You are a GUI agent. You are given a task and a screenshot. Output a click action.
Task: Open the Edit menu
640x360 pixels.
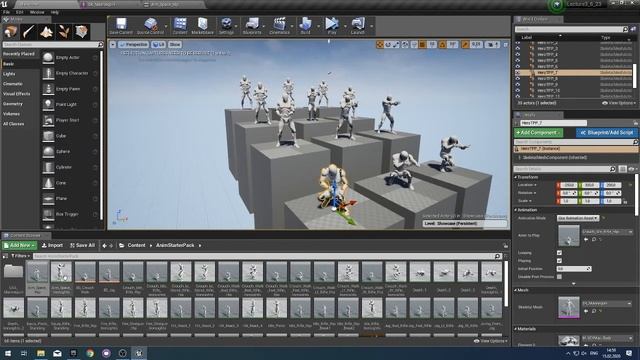[19, 12]
